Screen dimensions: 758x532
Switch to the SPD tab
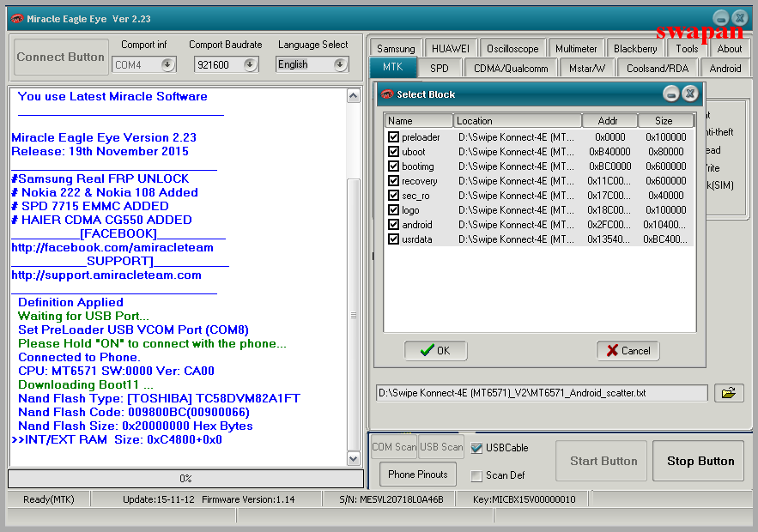440,68
